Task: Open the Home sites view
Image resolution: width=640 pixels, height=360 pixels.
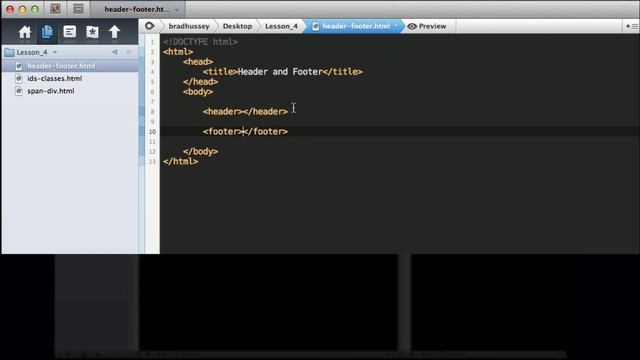Action: 24,32
